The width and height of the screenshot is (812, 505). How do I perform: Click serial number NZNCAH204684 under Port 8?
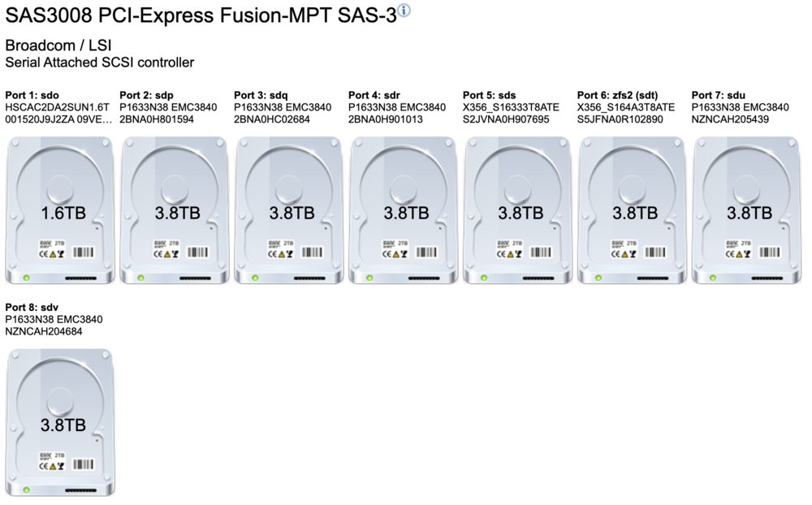pos(44,331)
